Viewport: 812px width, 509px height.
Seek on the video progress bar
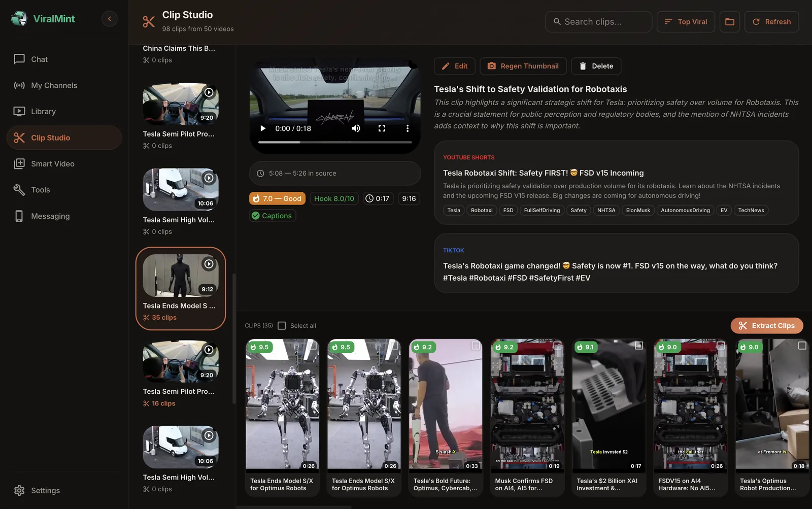335,143
